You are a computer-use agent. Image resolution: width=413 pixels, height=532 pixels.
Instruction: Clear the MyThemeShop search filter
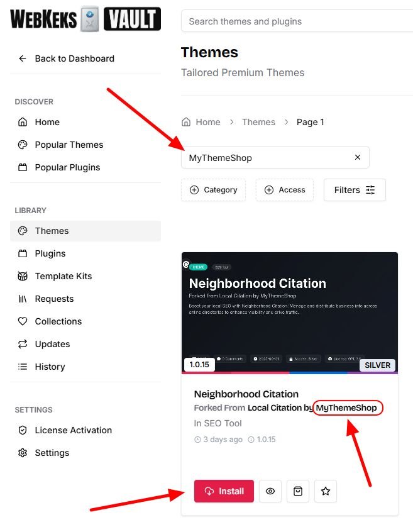tap(358, 157)
